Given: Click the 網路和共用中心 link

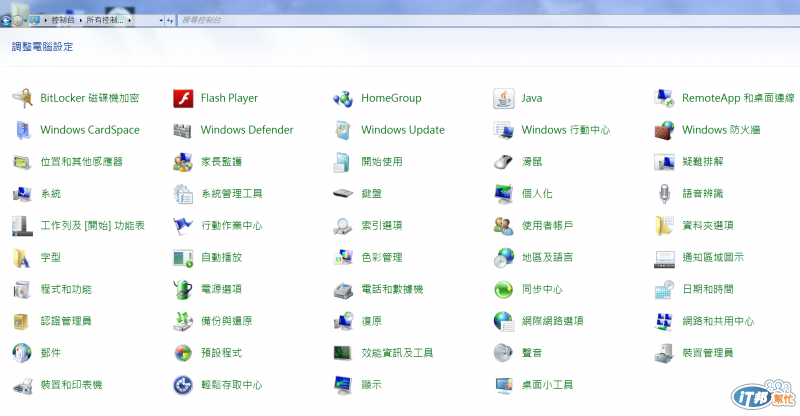Looking at the screenshot, I should 718,321.
